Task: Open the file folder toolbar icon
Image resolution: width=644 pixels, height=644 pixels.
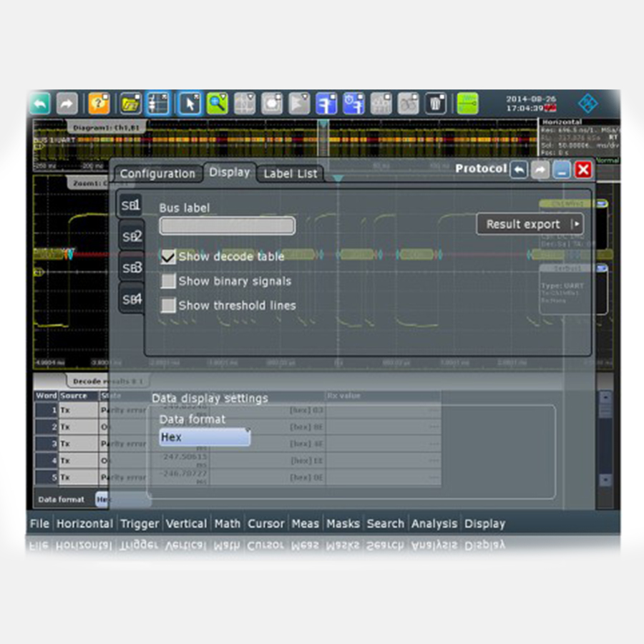Action: tap(130, 104)
